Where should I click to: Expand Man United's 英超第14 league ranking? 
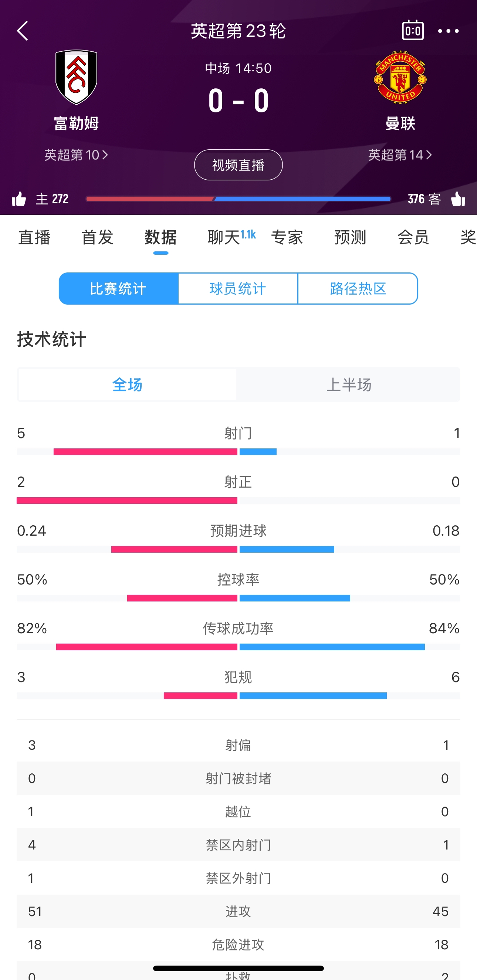(400, 155)
